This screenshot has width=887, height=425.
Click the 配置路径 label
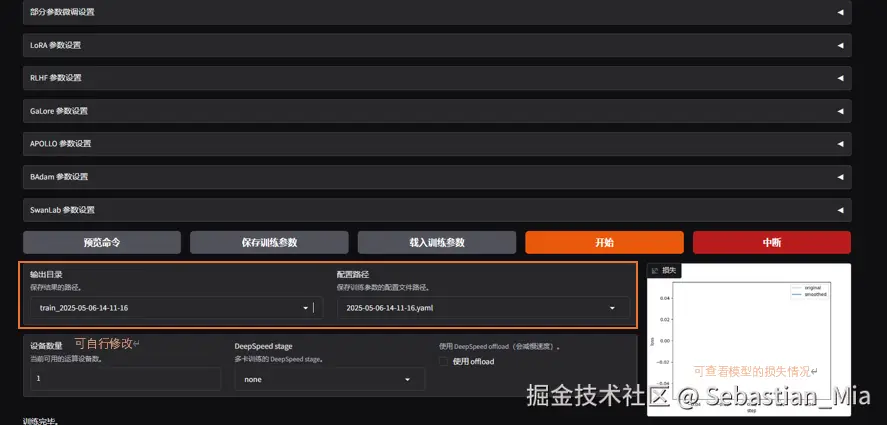(x=353, y=274)
